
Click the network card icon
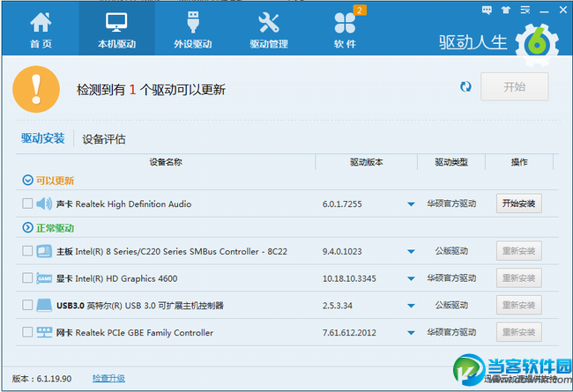44,332
